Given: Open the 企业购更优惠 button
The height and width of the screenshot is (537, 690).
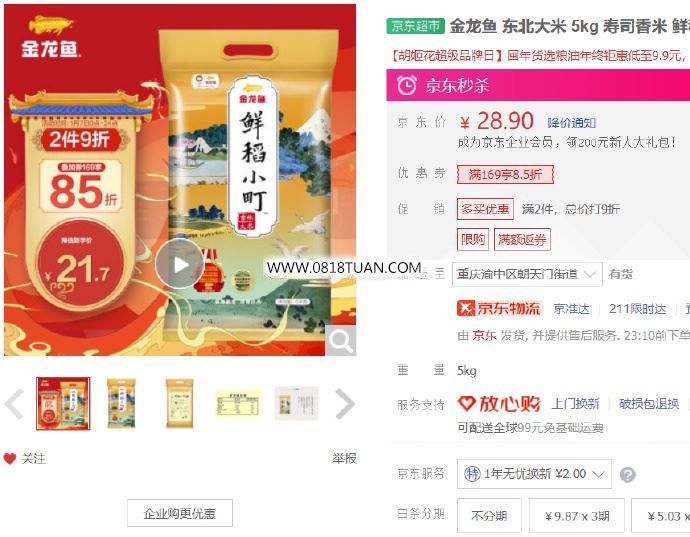Looking at the screenshot, I should coord(180,513).
